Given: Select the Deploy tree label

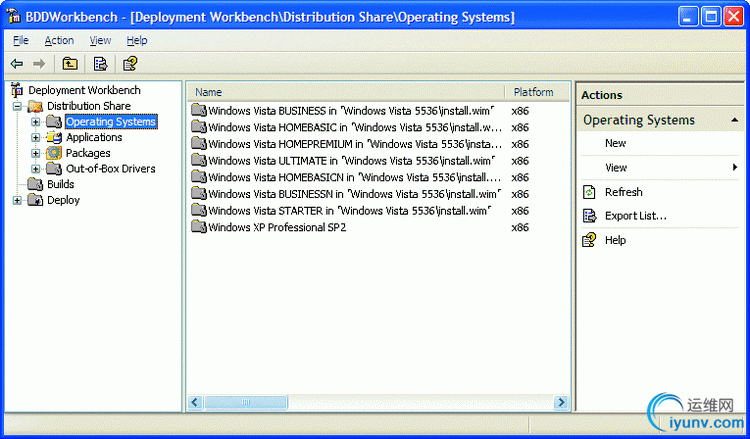Looking at the screenshot, I should pyautogui.click(x=63, y=200).
